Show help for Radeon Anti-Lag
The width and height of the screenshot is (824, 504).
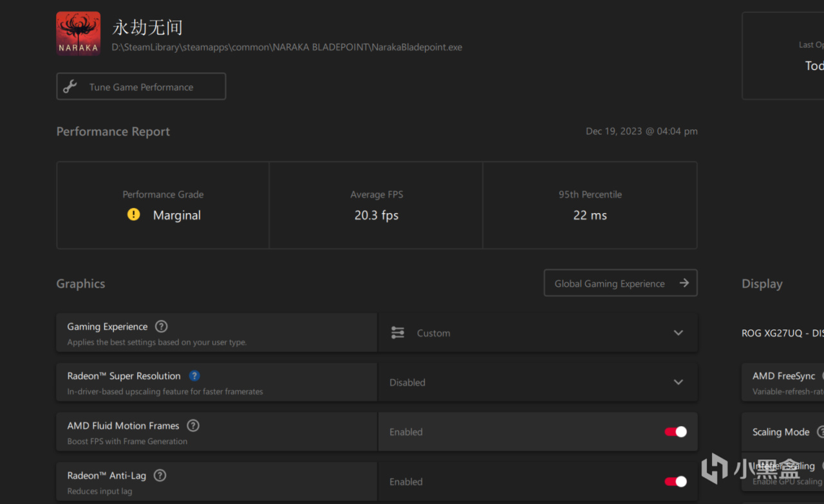(x=160, y=476)
